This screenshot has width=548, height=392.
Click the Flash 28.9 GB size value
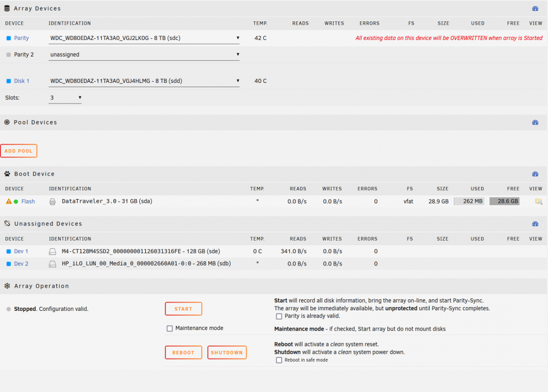438,201
